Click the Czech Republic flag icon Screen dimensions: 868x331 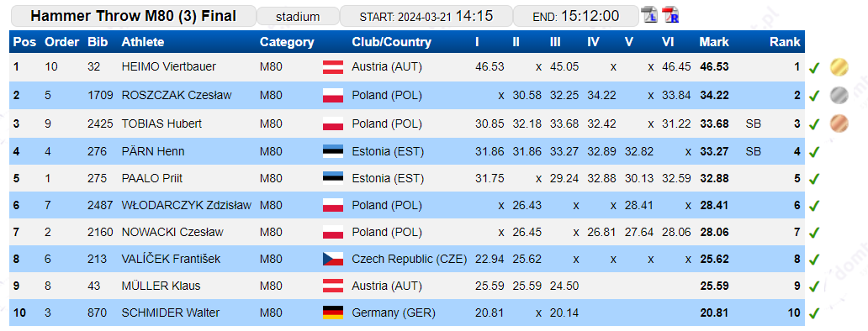point(333,259)
